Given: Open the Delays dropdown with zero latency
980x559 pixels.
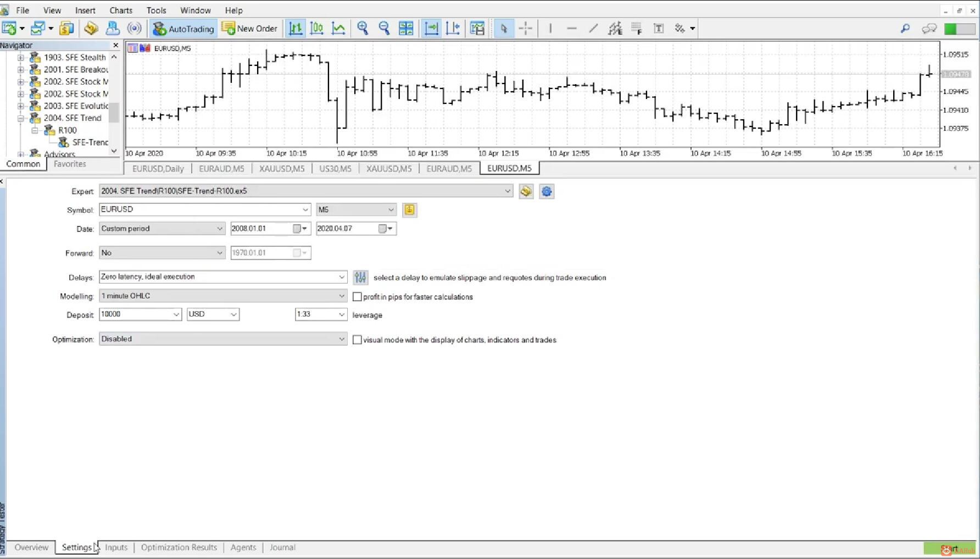Looking at the screenshot, I should [x=223, y=277].
